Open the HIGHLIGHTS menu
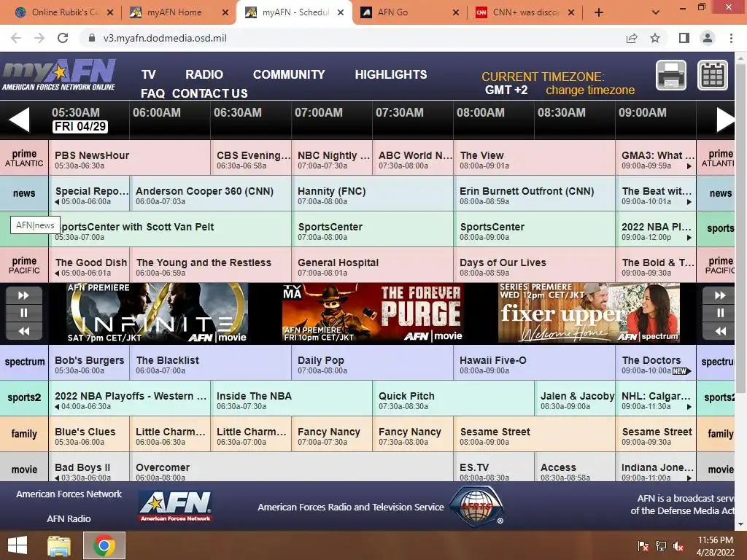 tap(391, 74)
